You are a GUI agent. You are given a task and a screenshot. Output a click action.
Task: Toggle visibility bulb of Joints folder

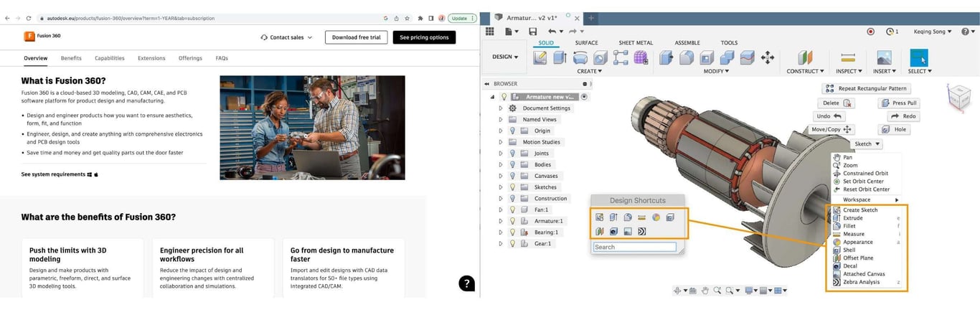tap(512, 154)
